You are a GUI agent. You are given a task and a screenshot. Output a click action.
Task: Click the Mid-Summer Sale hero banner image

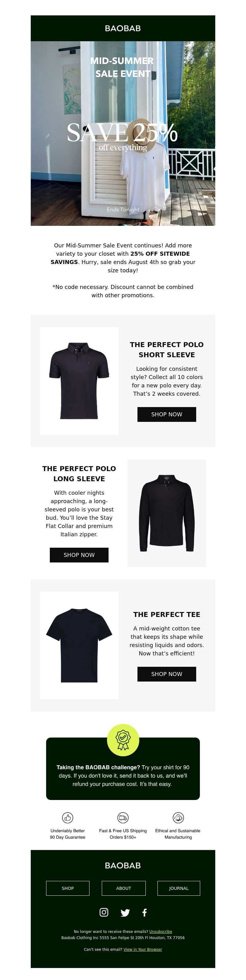click(x=123, y=133)
